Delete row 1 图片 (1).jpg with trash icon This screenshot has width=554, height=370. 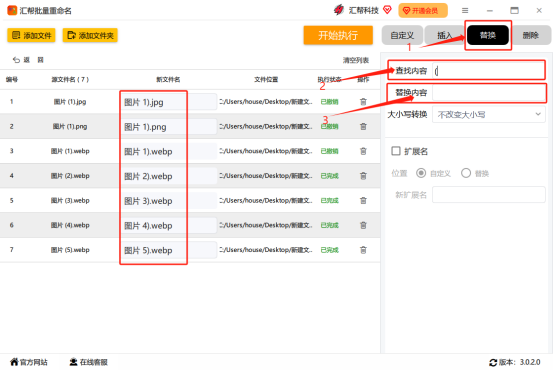tap(363, 102)
